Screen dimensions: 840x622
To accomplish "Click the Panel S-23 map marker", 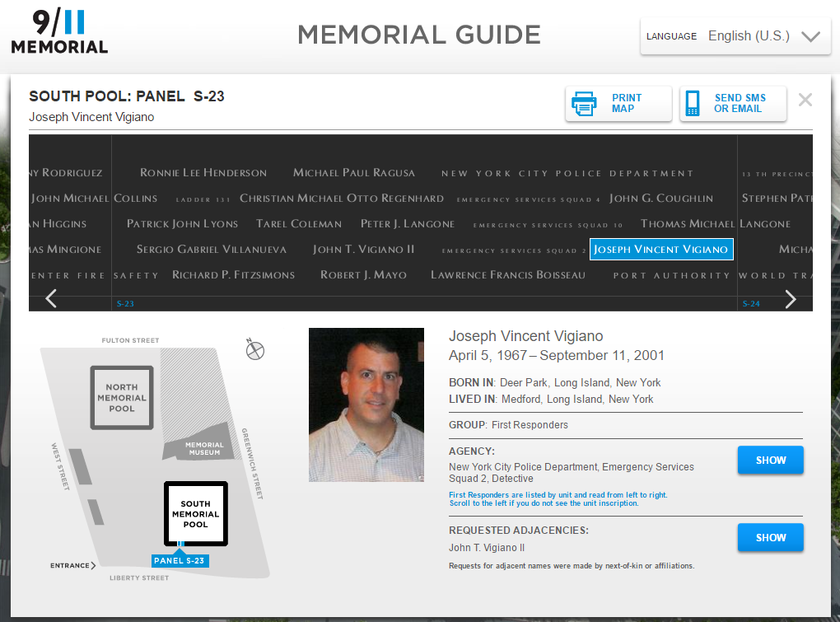I will [x=179, y=561].
